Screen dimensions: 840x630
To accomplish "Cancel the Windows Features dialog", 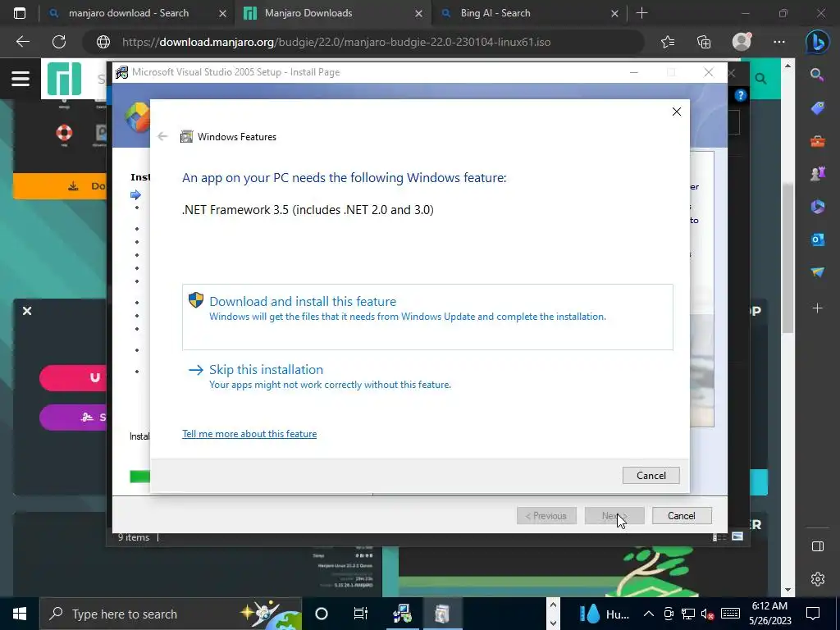I will [651, 475].
